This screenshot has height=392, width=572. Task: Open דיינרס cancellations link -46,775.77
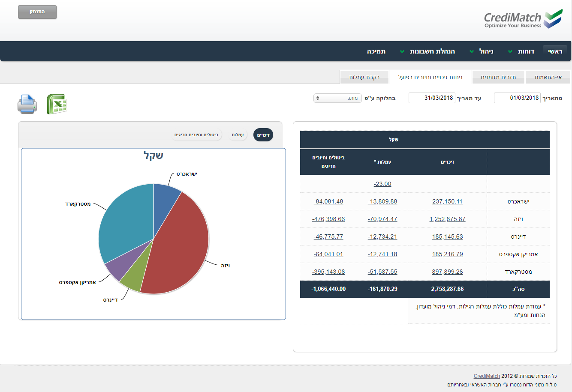pyautogui.click(x=328, y=236)
